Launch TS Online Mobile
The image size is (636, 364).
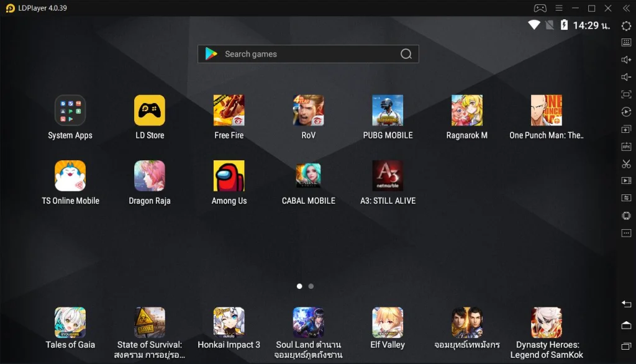click(70, 176)
